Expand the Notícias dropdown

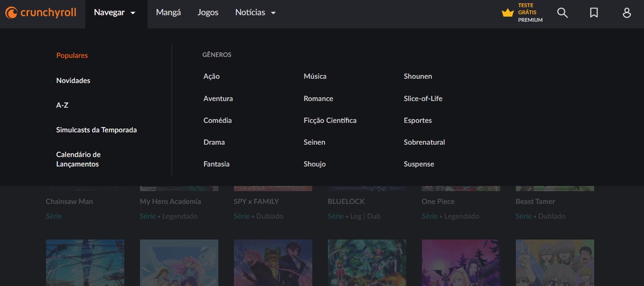[x=255, y=13]
